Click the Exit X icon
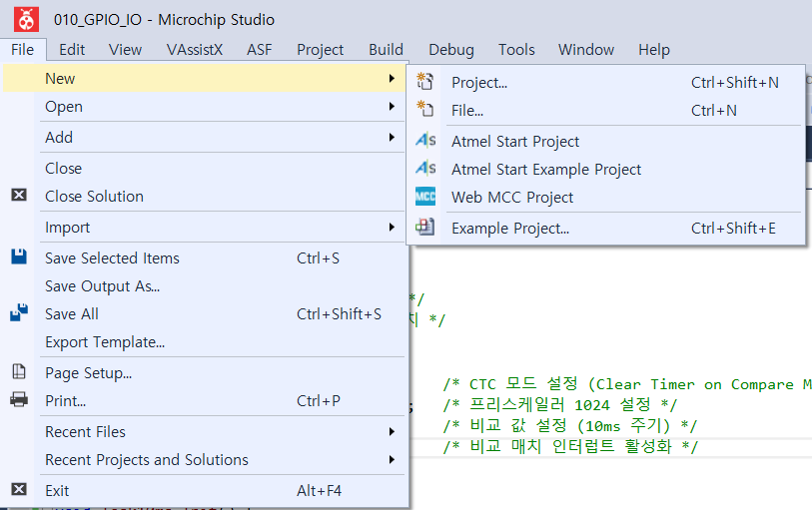The image size is (812, 510). [19, 489]
